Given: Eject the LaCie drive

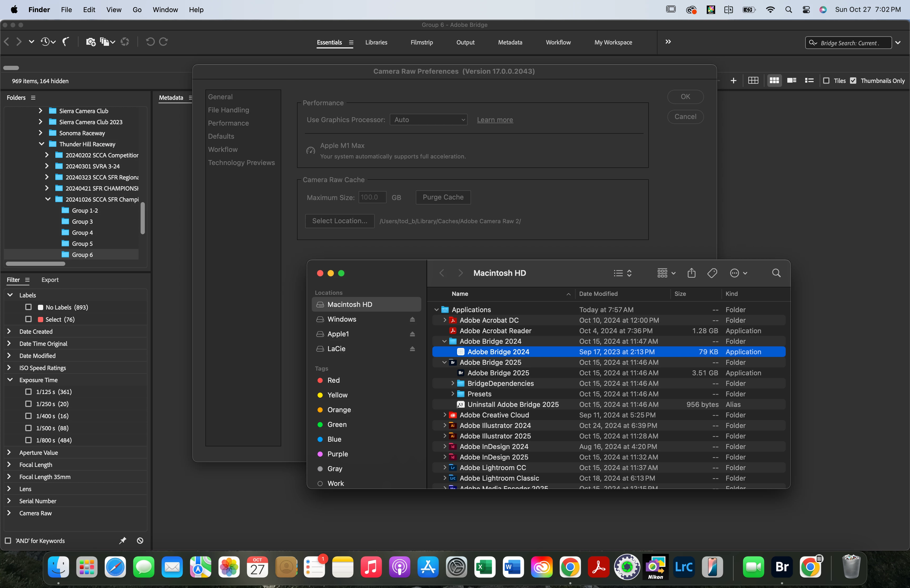Looking at the screenshot, I should point(412,348).
